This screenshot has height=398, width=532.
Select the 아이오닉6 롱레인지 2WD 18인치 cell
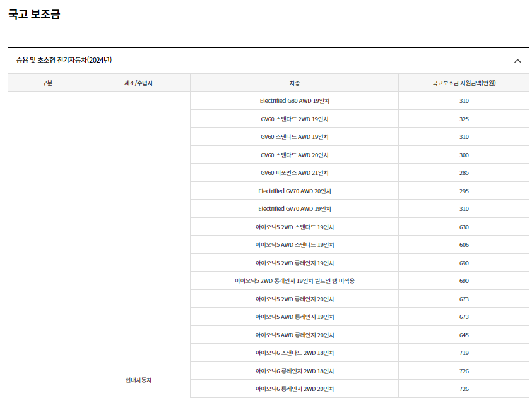click(x=295, y=371)
